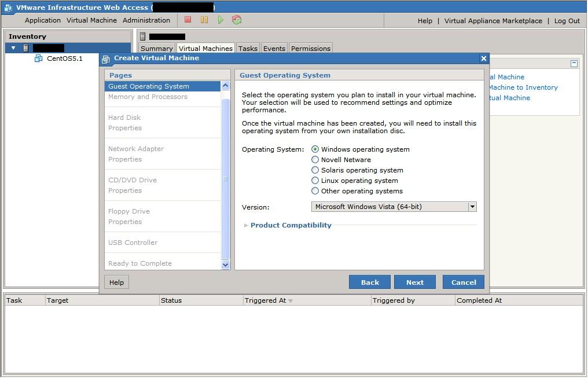The image size is (588, 378).
Task: Click the Next button
Action: point(415,282)
